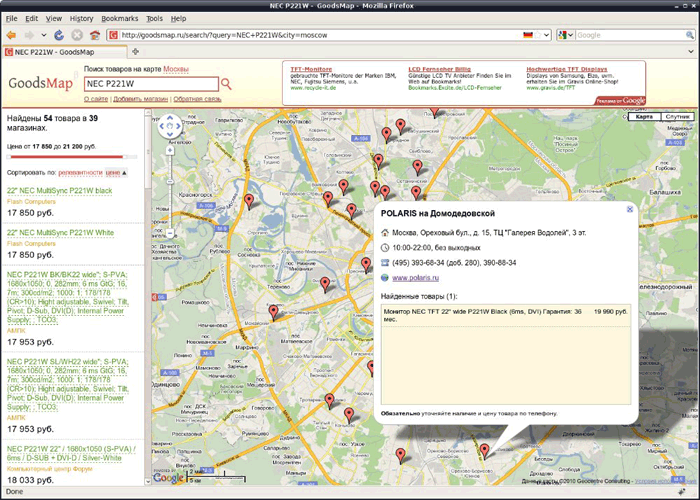Open the Bookmarks menu
This screenshot has height=500, width=700.
click(x=120, y=18)
